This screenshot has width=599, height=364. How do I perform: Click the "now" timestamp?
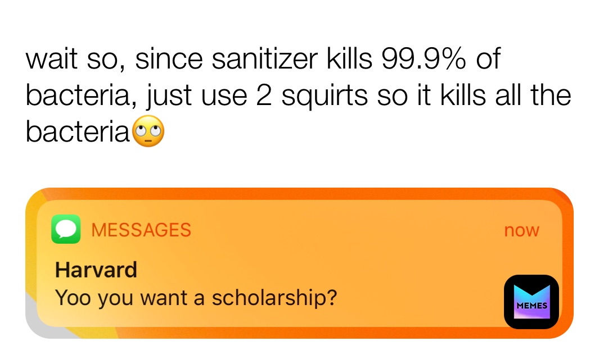coord(521,230)
